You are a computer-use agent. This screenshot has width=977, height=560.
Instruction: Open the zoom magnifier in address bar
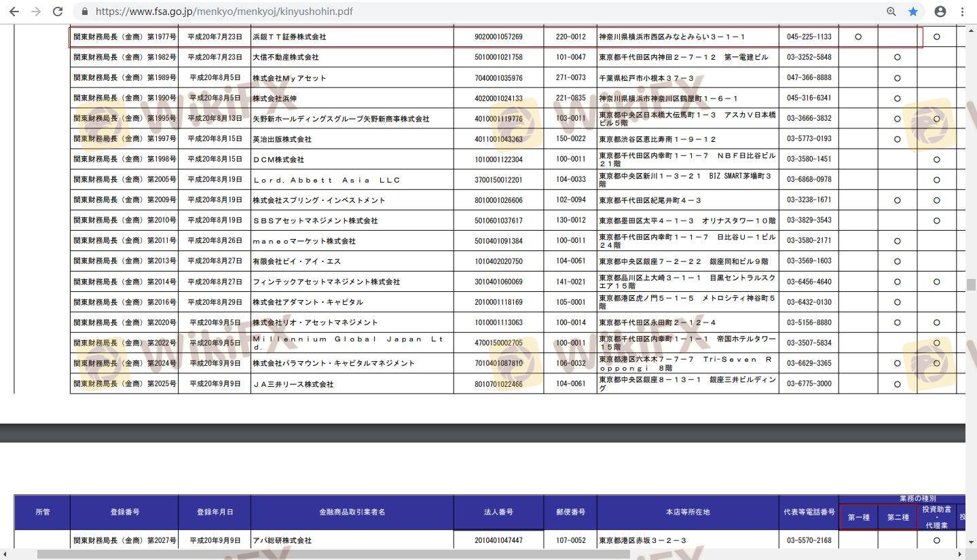coord(891,12)
